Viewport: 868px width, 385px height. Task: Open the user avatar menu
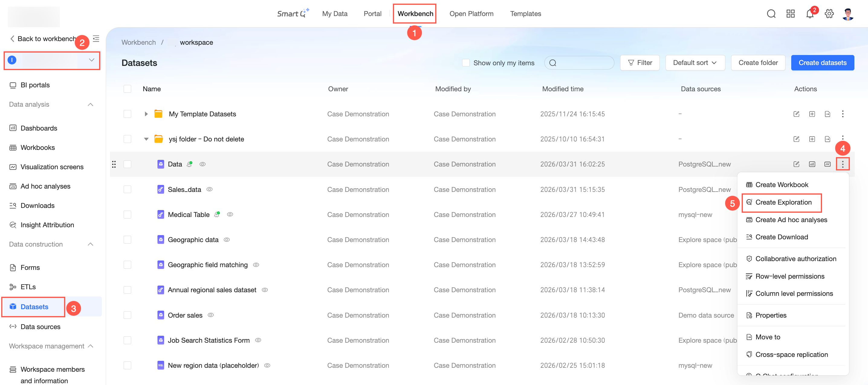click(848, 14)
